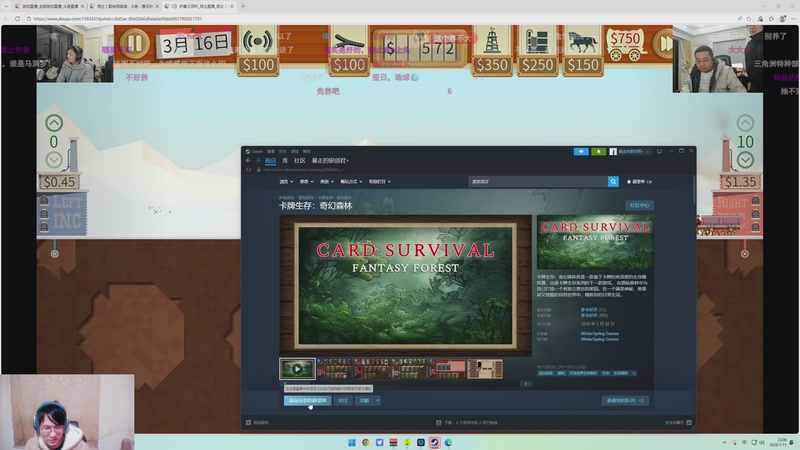800x450 pixels.
Task: Go forward in Steam navigation
Action: pyautogui.click(x=258, y=161)
